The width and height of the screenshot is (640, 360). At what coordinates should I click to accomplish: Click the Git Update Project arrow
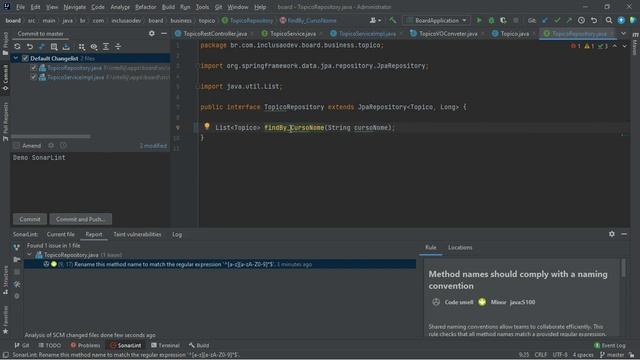point(545,20)
